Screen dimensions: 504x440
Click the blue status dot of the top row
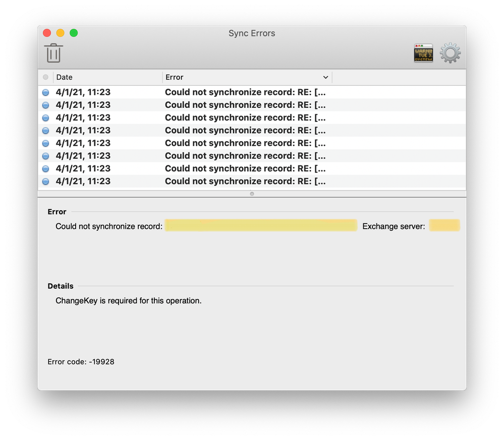pos(45,93)
